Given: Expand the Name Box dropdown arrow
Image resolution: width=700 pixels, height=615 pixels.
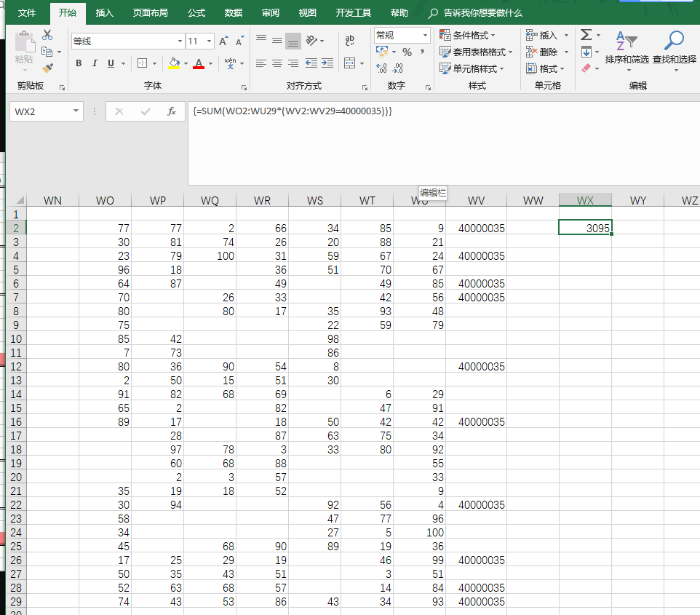Looking at the screenshot, I should [76, 111].
